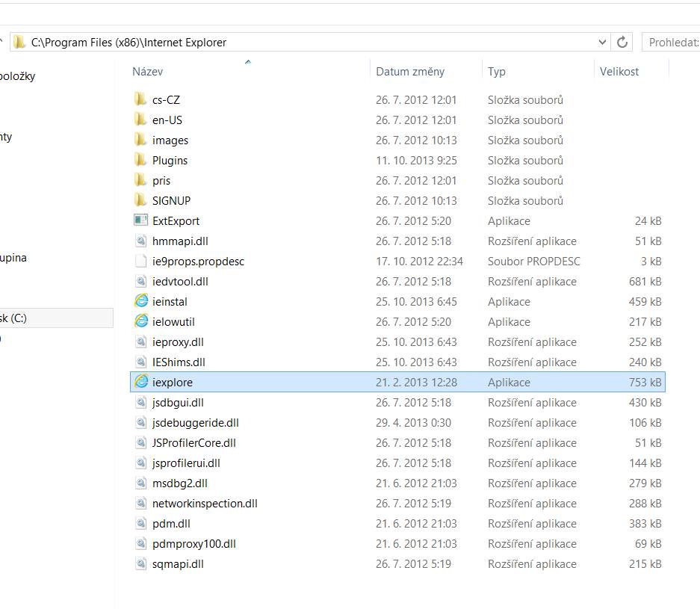
Task: Click the jsdebuggeride.dll file icon
Action: click(140, 422)
